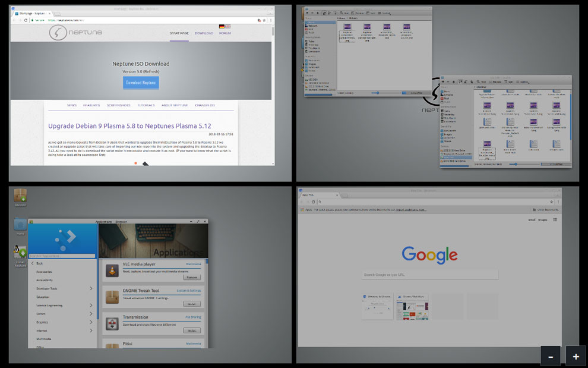Click the VLC media player cone icon

coord(112,271)
